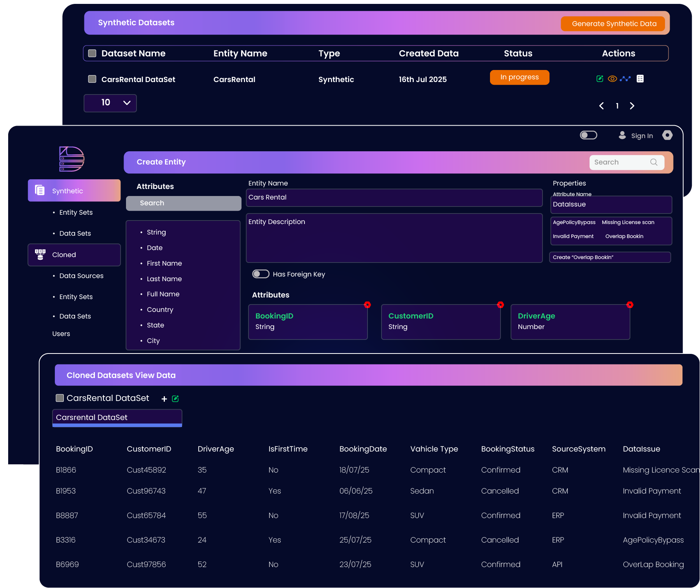Viewport: 700px width, 588px height.
Task: Open Data Sets under Cloned
Action: [75, 316]
